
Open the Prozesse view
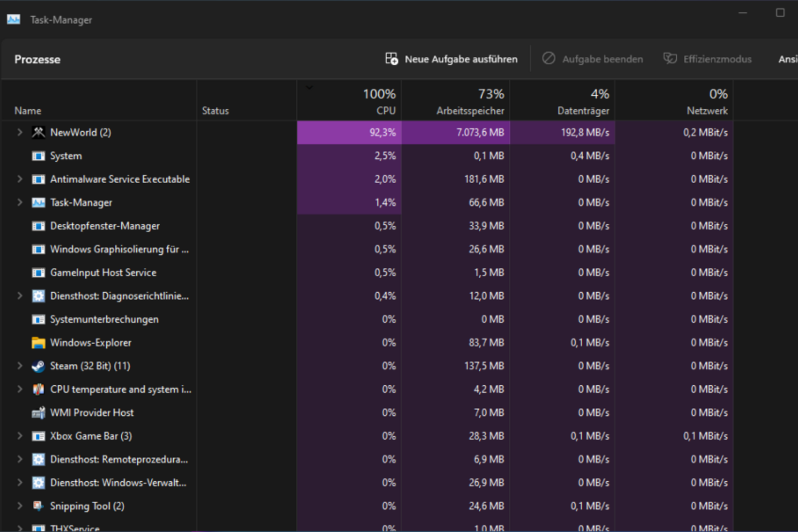[x=37, y=59]
